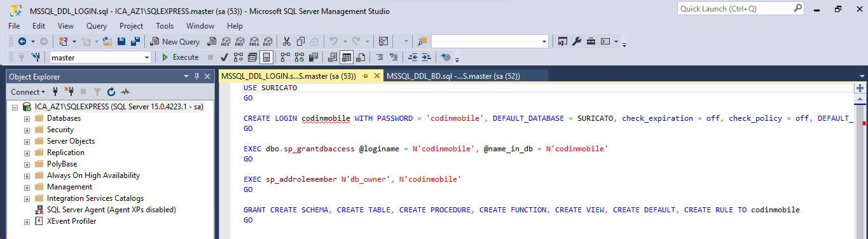The width and height of the screenshot is (868, 239).
Task: Click the Copy icon in toolbar
Action: click(x=300, y=41)
